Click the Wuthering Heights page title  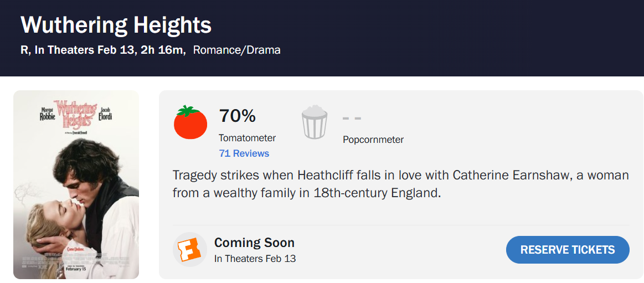click(x=116, y=25)
